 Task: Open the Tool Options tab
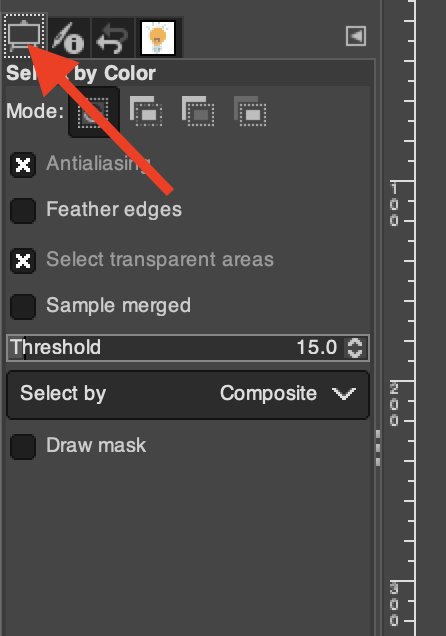point(24,36)
